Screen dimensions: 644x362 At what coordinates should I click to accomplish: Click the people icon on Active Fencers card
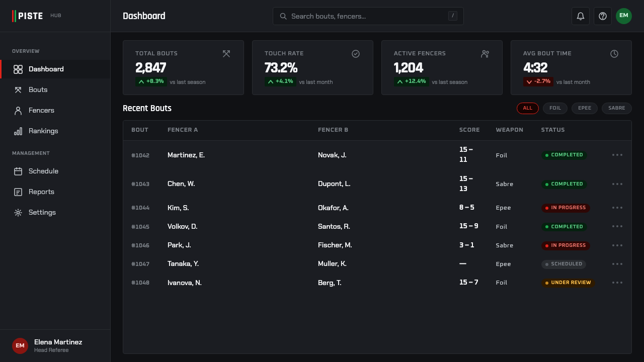485,54
